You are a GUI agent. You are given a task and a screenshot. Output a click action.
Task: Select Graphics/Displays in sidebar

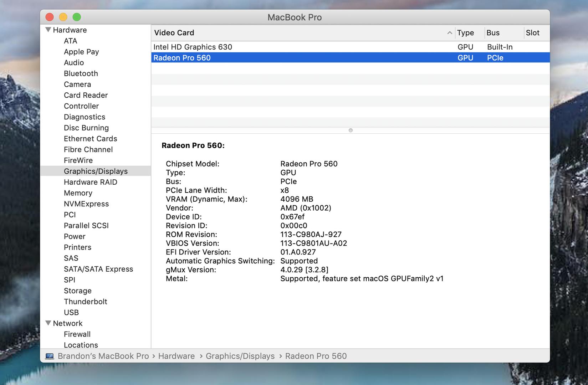tap(96, 171)
